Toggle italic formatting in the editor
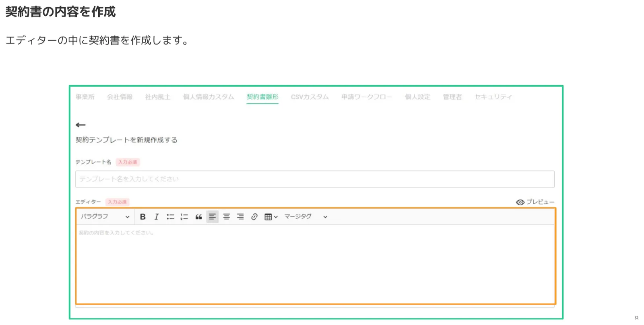The image size is (644, 325). 157,217
